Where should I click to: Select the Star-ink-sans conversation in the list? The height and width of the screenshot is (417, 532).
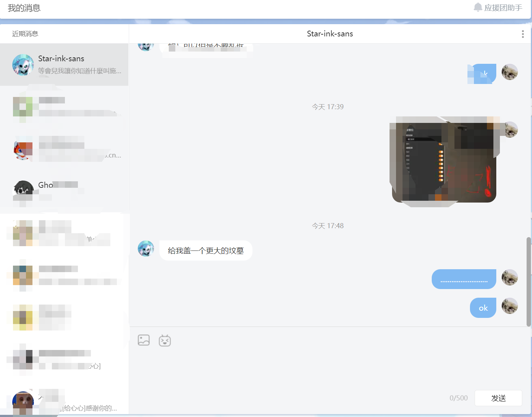coord(64,65)
